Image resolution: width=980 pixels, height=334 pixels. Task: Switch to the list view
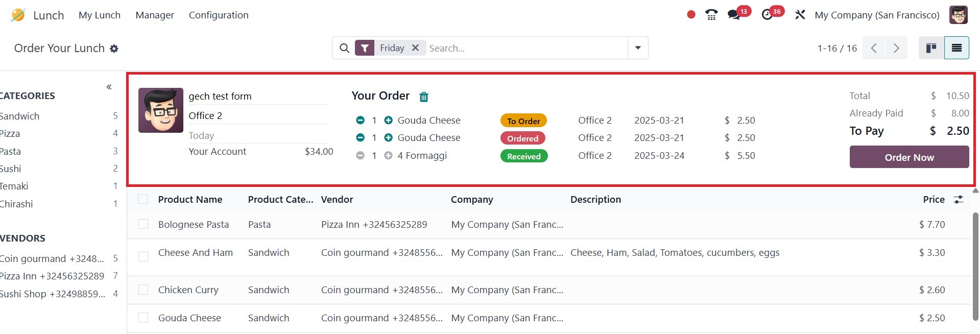click(957, 48)
